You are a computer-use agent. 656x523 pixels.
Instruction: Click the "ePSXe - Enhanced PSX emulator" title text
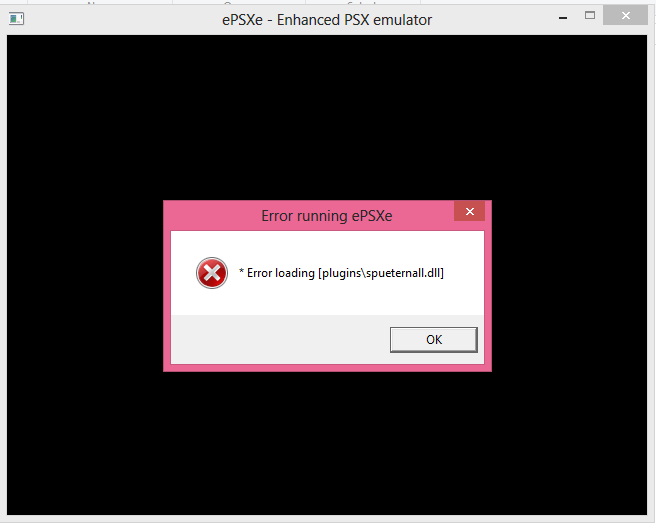327,20
